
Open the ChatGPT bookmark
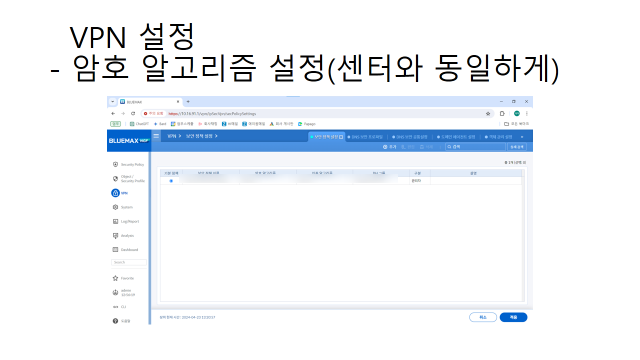pos(139,124)
